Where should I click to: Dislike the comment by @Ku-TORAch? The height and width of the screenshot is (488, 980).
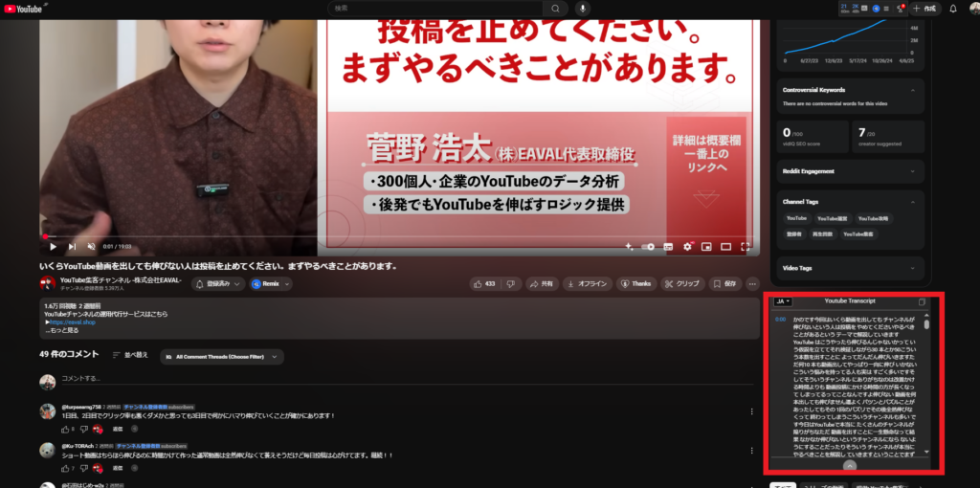(x=84, y=468)
